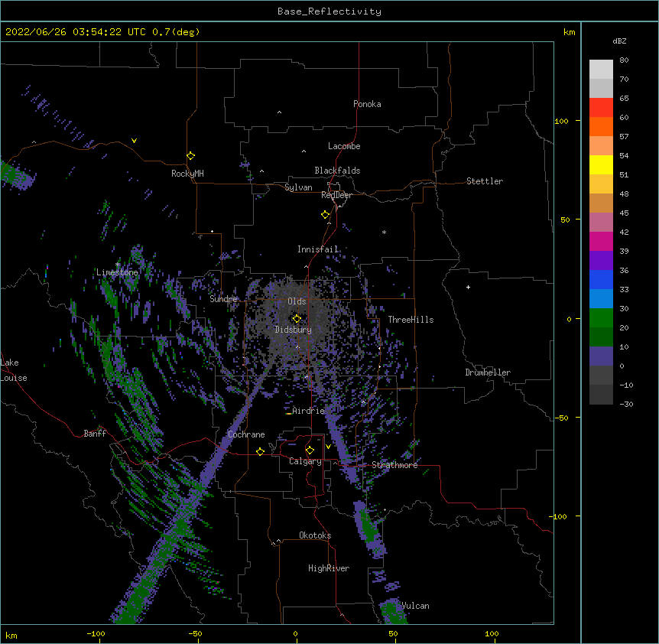
Task: Click the red 65-60 dBZ legend color
Action: click(601, 107)
